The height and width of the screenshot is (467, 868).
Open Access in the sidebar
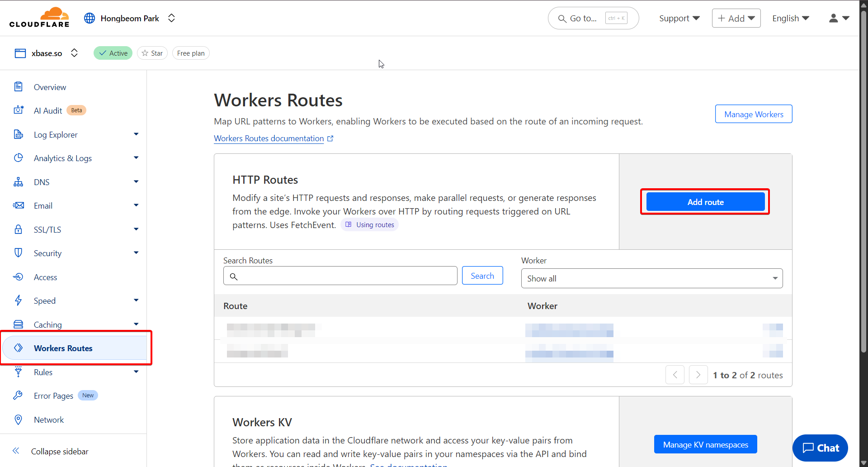point(45,277)
